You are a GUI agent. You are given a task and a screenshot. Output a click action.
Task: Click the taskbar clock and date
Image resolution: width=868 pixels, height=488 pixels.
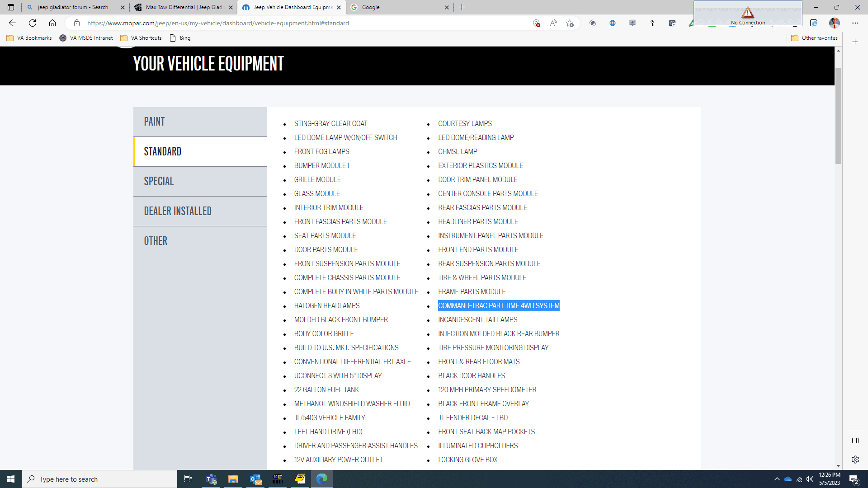(x=829, y=479)
